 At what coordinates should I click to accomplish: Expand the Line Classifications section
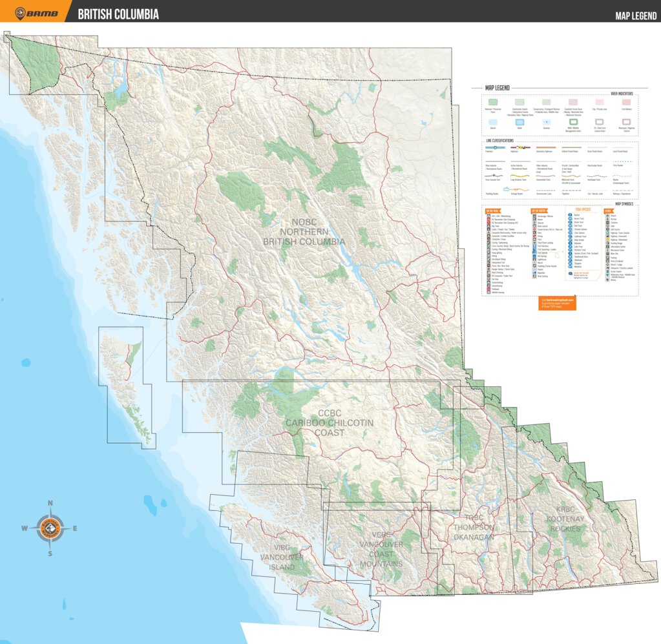(499, 141)
